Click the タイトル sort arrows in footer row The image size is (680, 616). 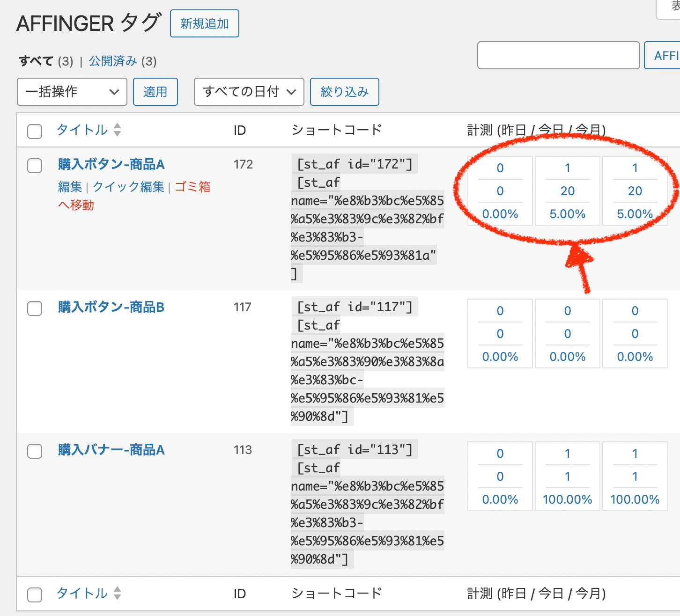[117, 593]
